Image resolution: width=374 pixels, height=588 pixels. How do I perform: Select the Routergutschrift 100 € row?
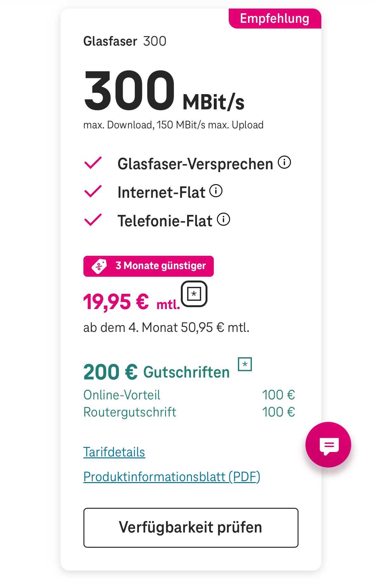click(x=189, y=412)
